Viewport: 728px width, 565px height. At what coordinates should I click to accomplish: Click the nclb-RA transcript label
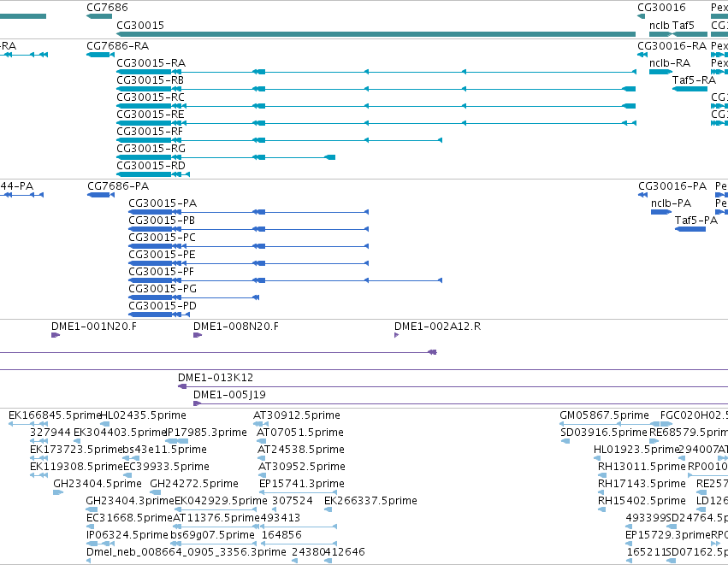(670, 63)
